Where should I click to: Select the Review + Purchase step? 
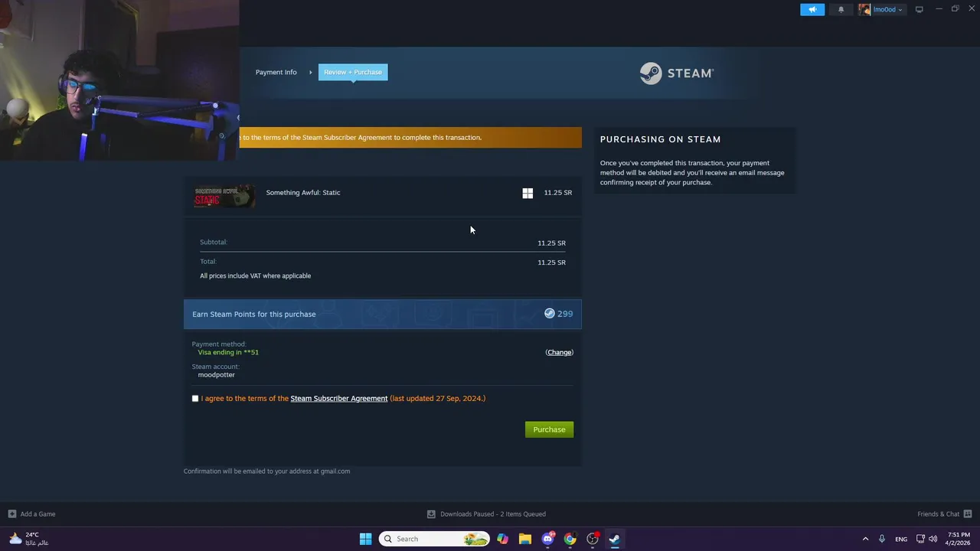(353, 72)
